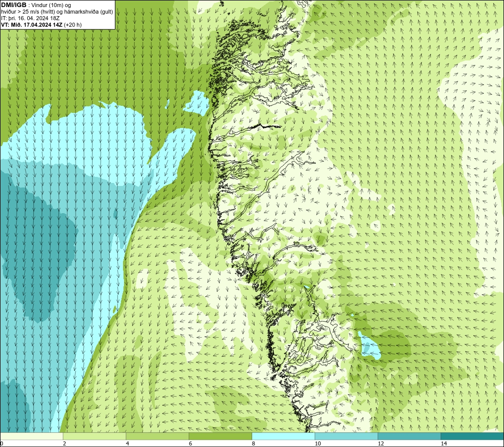Image resolution: width=504 pixels, height=447 pixels.
Task: Click the 4–6 m/s green legend swatch
Action: (x=157, y=436)
